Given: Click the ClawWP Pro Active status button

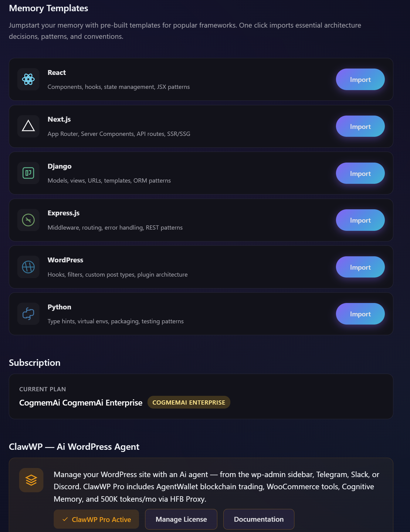Looking at the screenshot, I should (97, 519).
